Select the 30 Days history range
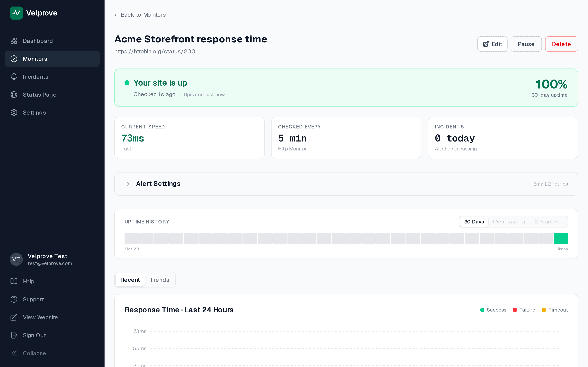The image size is (588, 367). point(474,222)
